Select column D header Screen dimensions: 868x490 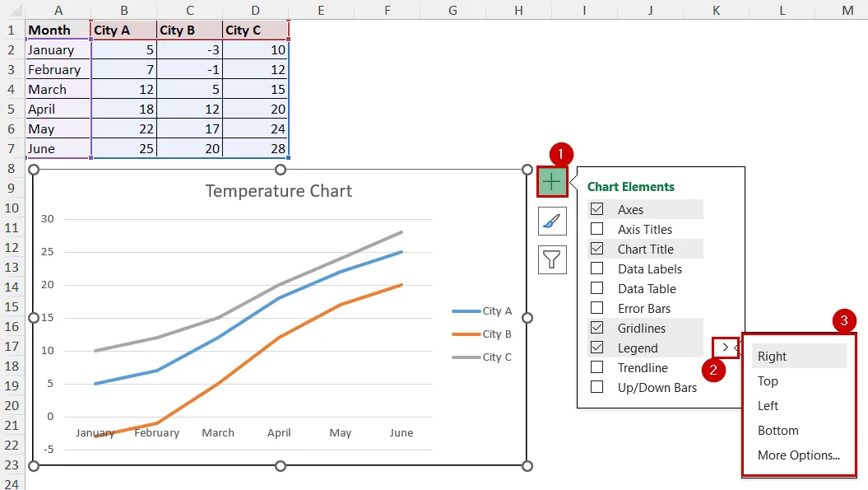click(255, 10)
